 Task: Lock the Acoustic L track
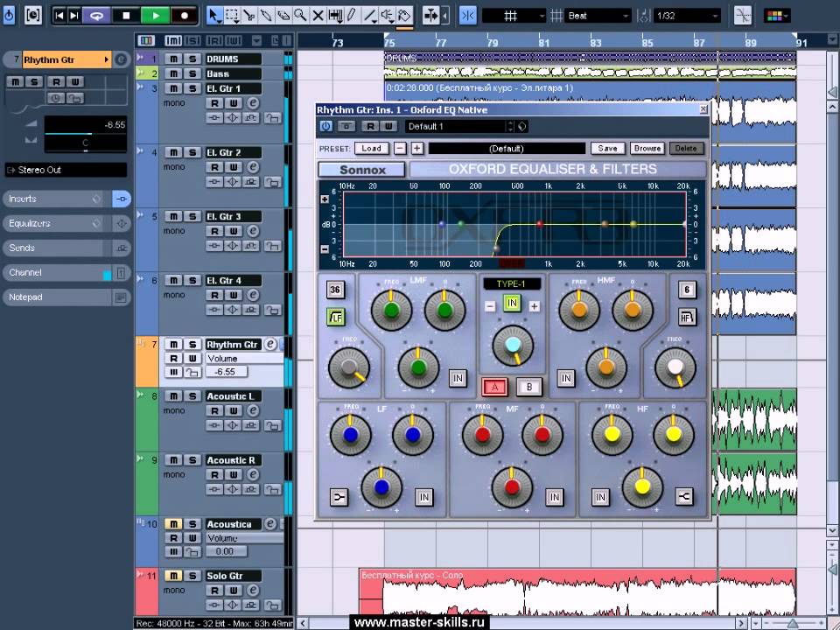pos(273,426)
